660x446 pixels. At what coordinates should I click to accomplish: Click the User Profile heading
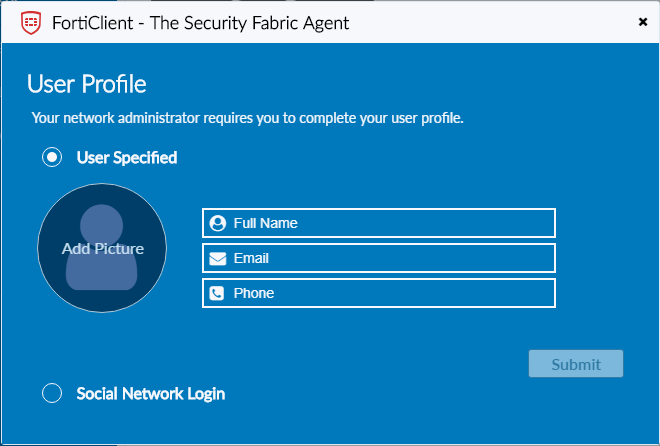click(x=87, y=83)
